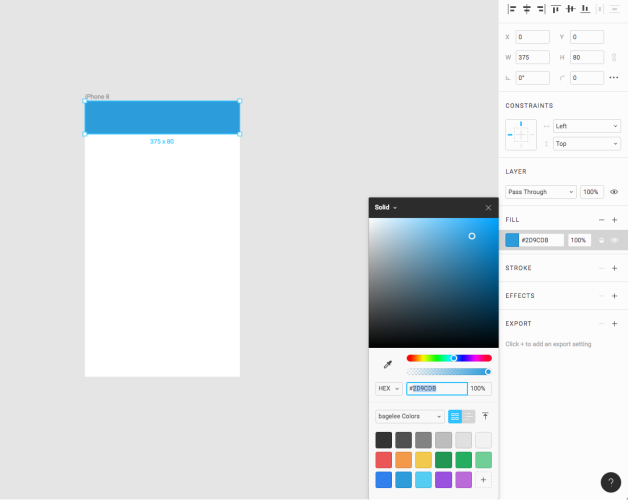The height and width of the screenshot is (500, 628).
Task: Click the color picker opacity field
Action: click(x=480, y=389)
